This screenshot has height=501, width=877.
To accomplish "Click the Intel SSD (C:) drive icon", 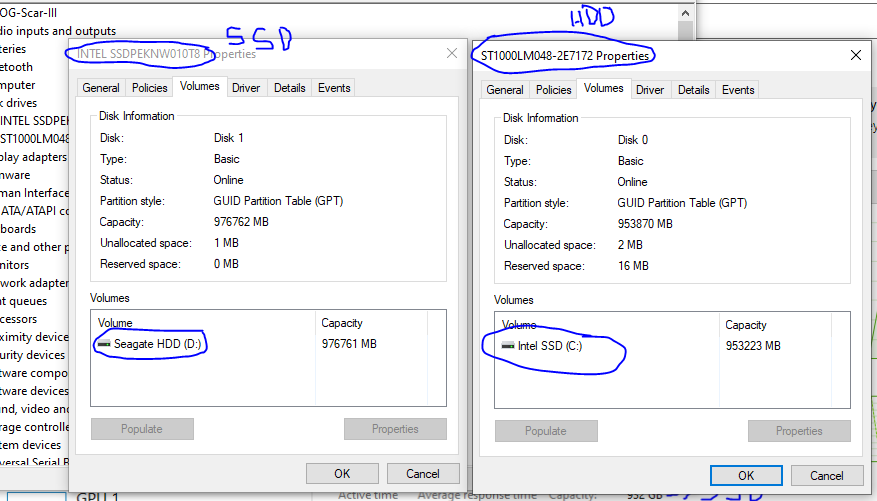I will tap(508, 346).
